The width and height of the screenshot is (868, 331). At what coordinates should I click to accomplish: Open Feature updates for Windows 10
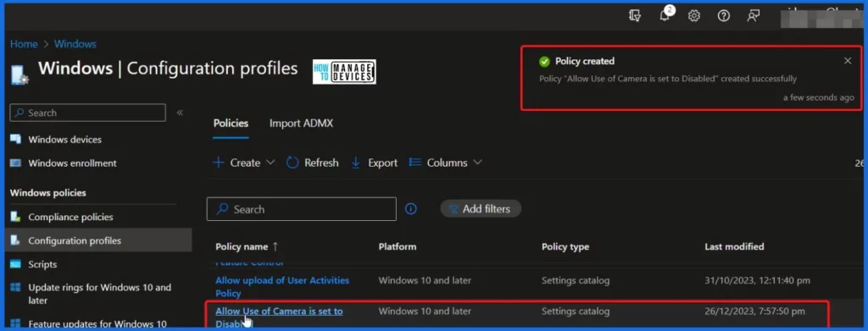coord(97,324)
